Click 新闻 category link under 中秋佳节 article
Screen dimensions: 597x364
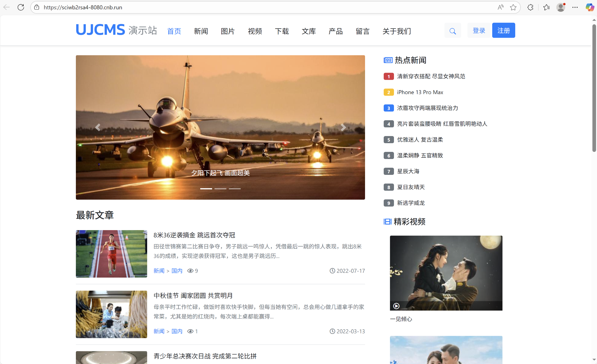point(159,331)
